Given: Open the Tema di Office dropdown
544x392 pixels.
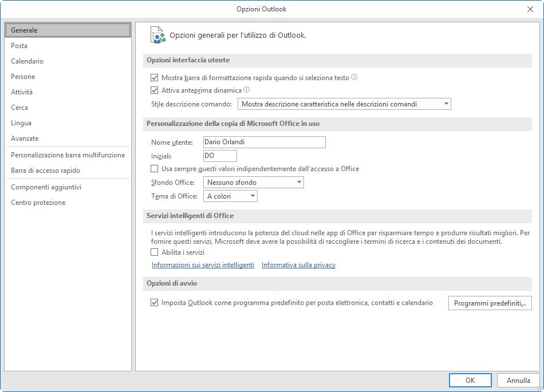Looking at the screenshot, I should pos(230,196).
